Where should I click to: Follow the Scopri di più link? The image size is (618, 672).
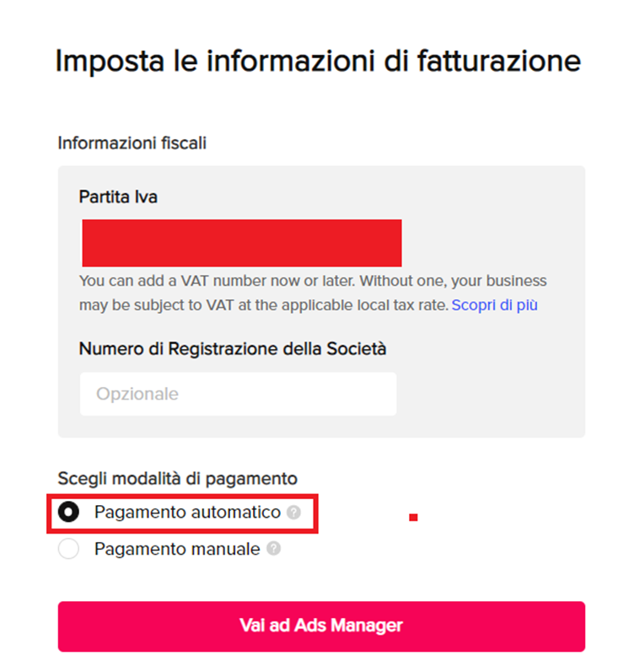[x=494, y=305]
